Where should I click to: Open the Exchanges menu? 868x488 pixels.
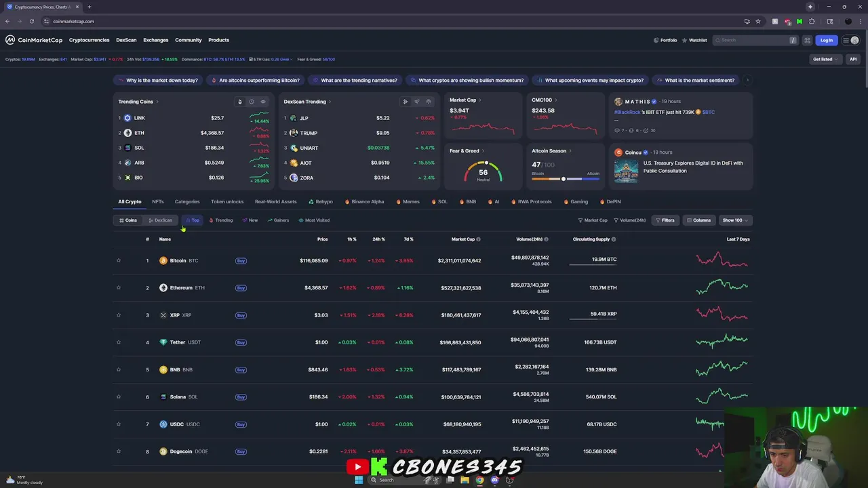155,40
